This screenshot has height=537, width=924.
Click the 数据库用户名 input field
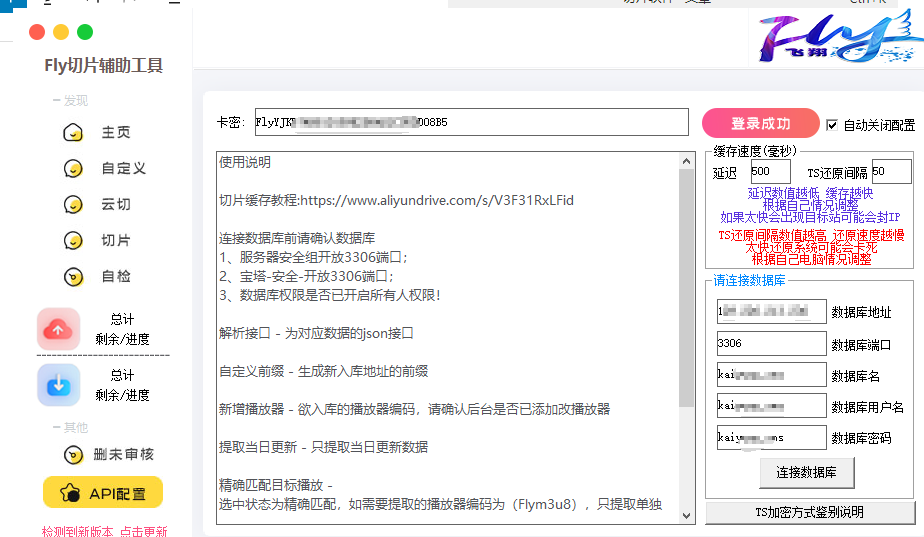point(771,406)
